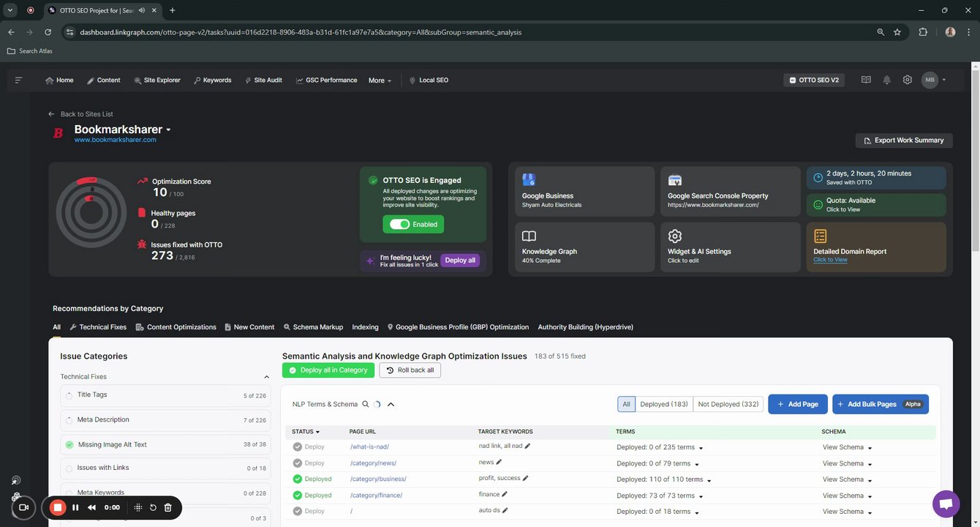Edit the 'auto ds' target keyword pencil

505,510
